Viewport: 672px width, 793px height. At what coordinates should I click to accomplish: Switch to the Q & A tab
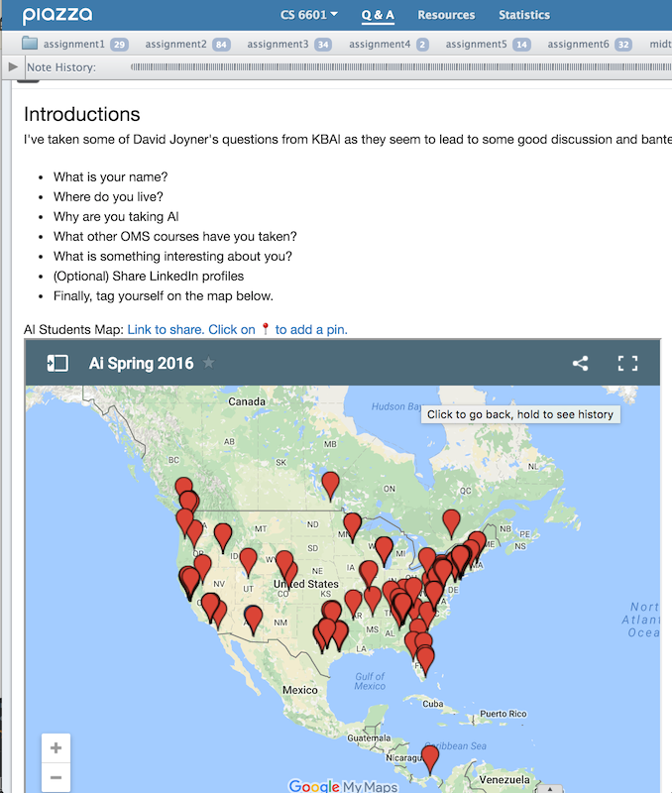pos(378,15)
